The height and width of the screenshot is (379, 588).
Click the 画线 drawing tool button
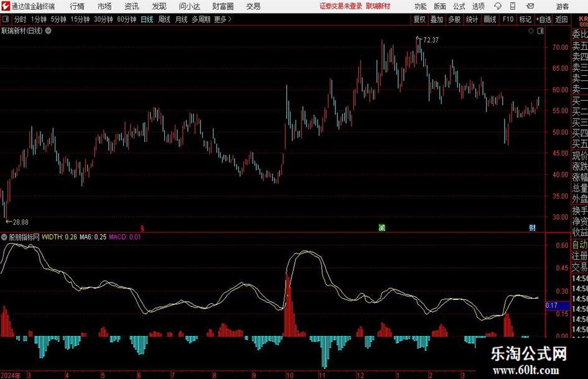(490, 19)
